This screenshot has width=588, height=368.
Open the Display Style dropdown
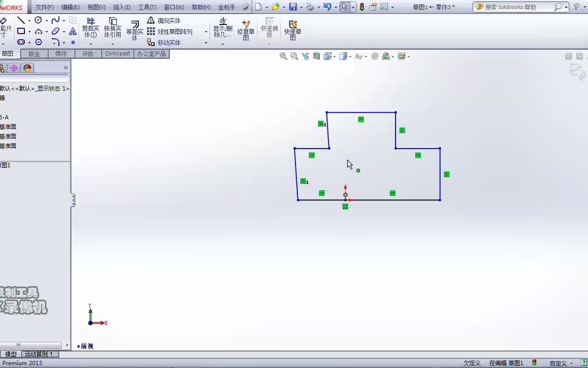(351, 56)
